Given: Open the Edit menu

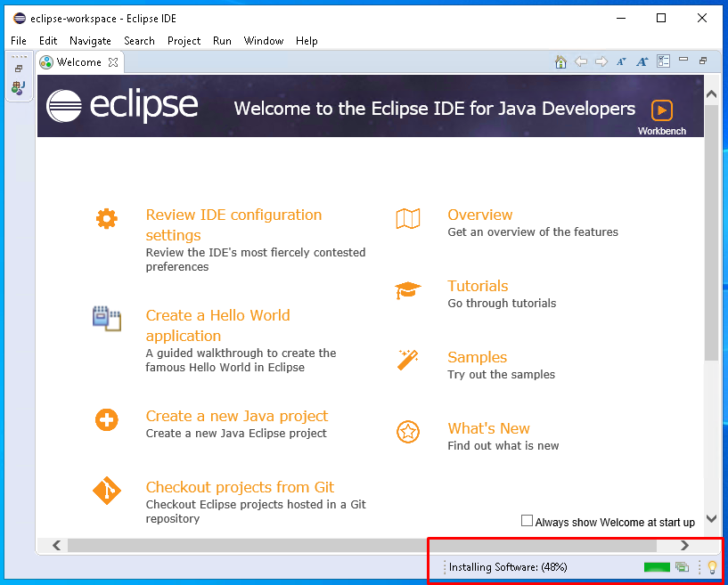Looking at the screenshot, I should (48, 41).
